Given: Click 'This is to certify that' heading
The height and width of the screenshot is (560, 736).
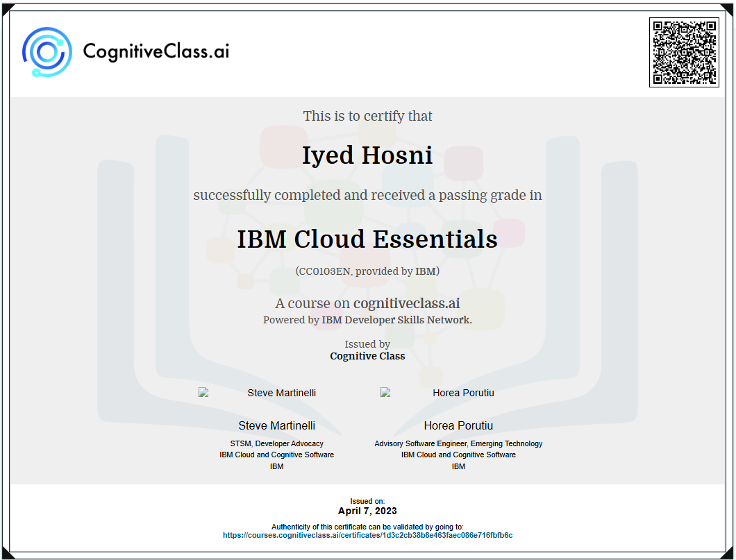Looking at the screenshot, I should [x=367, y=116].
